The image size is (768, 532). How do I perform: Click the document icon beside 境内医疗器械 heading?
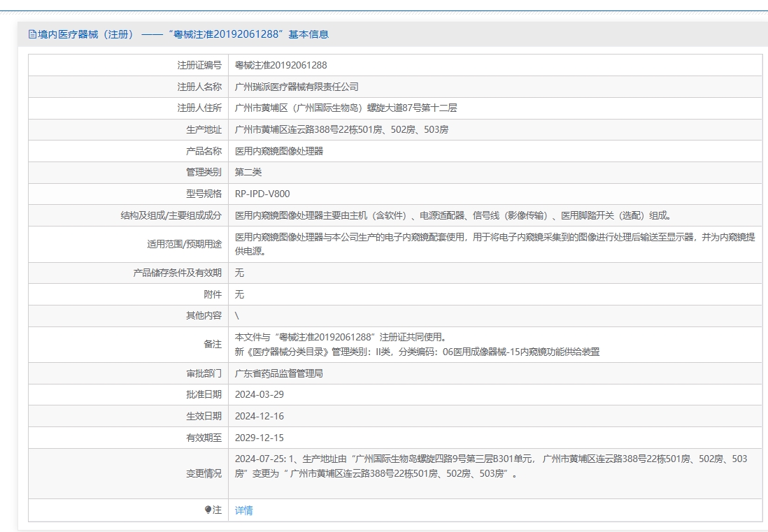(x=32, y=34)
